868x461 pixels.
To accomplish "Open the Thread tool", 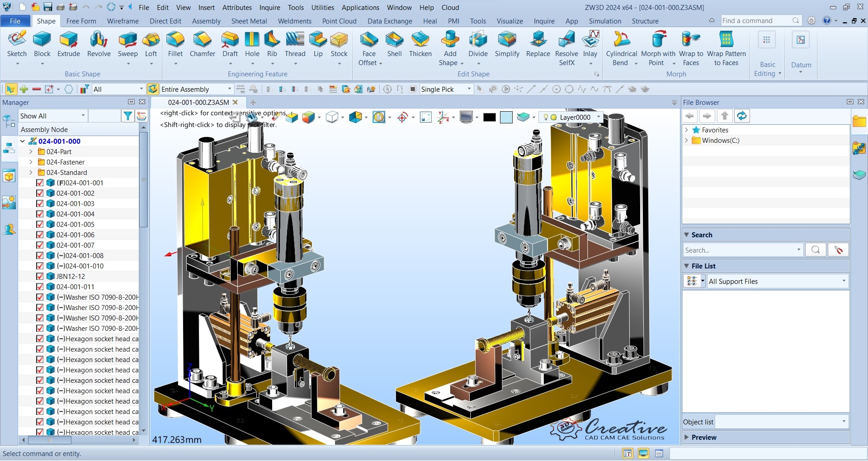I will (x=295, y=44).
